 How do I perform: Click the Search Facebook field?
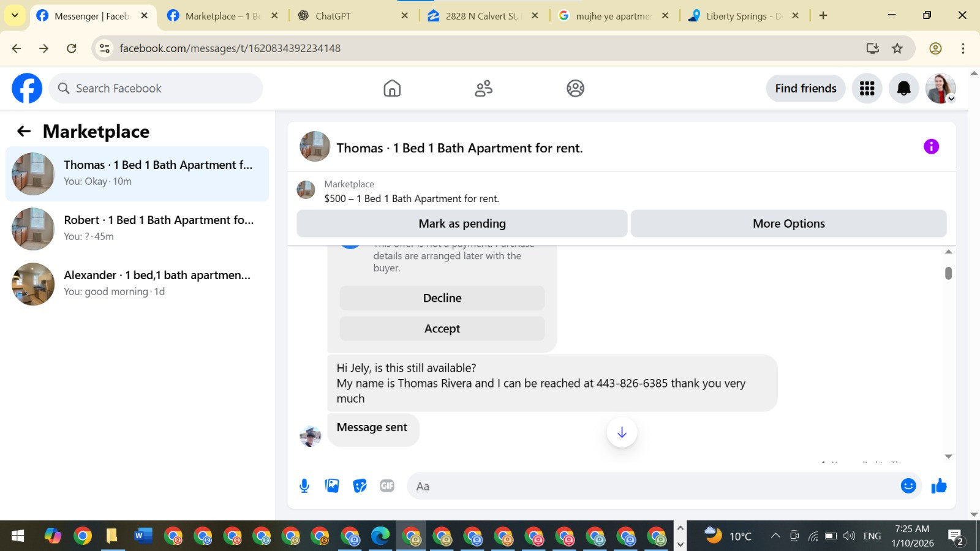pos(156,88)
